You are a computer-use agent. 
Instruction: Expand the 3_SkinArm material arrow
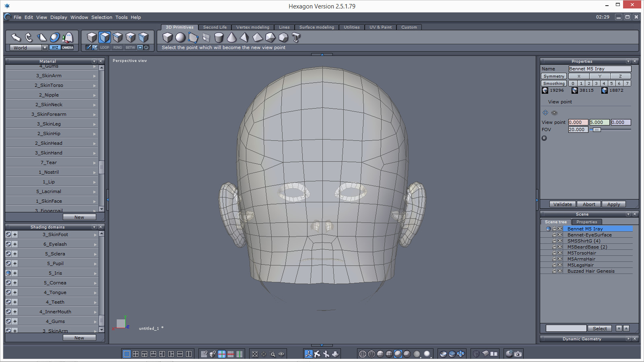(95, 76)
